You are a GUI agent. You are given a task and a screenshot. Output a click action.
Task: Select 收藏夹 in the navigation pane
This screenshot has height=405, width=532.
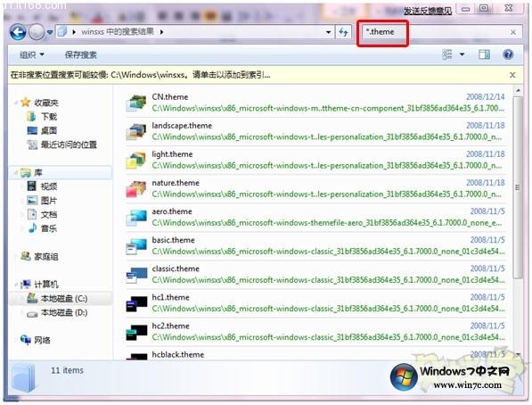click(46, 103)
